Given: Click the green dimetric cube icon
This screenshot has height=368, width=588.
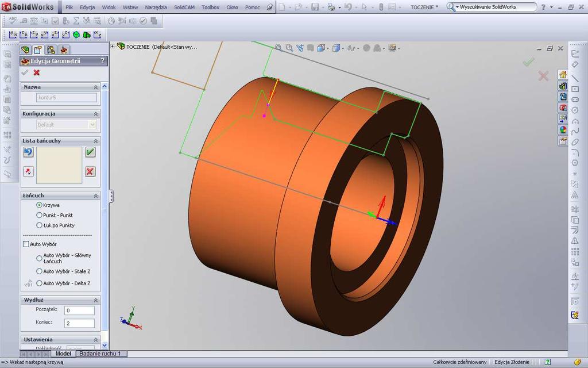Looking at the screenshot, I should (x=87, y=35).
